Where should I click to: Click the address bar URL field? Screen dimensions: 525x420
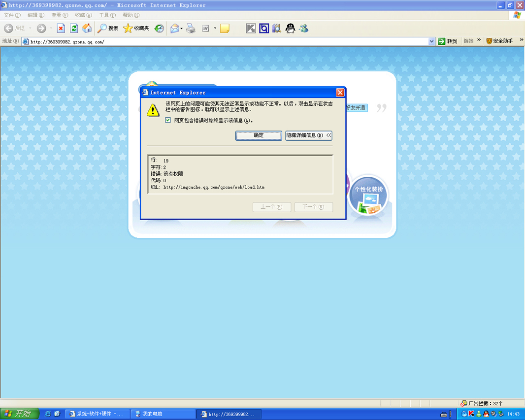click(227, 42)
